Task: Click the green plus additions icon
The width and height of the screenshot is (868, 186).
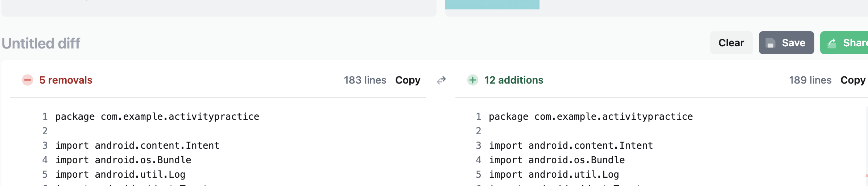Action: click(472, 80)
